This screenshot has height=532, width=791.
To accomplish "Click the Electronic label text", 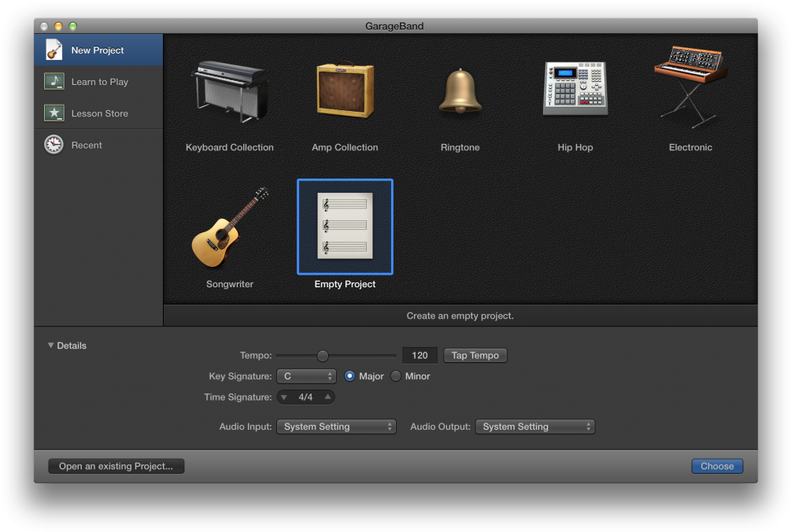I will coord(690,147).
